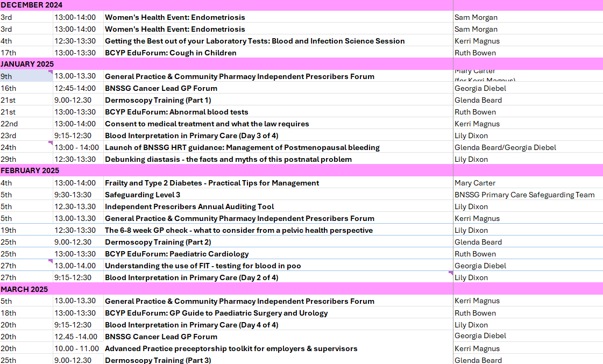Select the 'Launch of BNSSG HRT guidance' cell
This screenshot has height=364, width=603.
click(x=242, y=147)
